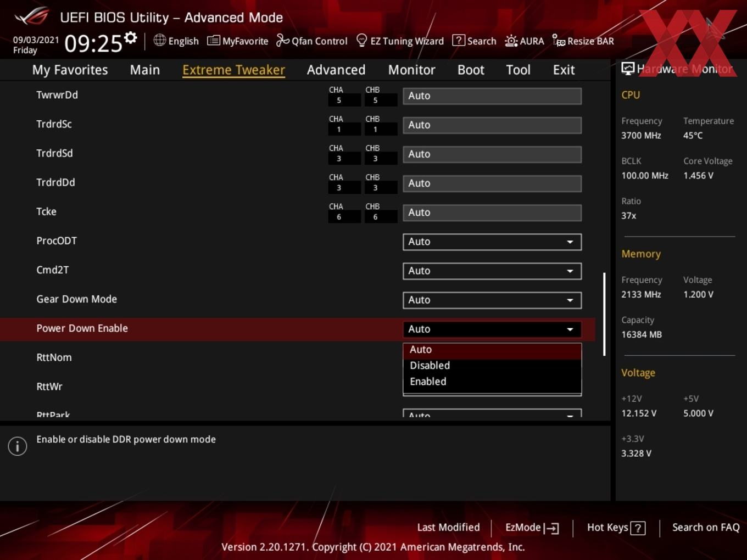This screenshot has width=747, height=560.
Task: Switch to EzMode
Action: click(x=532, y=528)
